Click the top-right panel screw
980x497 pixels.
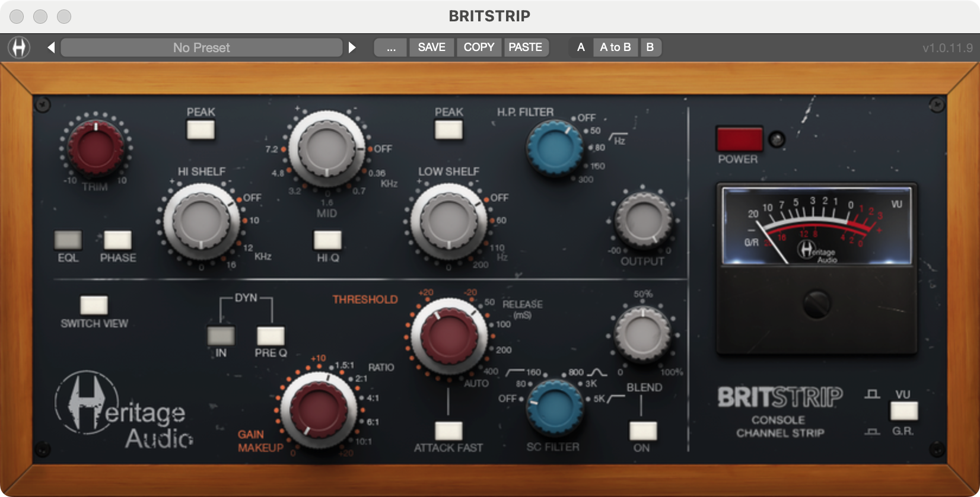point(937,105)
